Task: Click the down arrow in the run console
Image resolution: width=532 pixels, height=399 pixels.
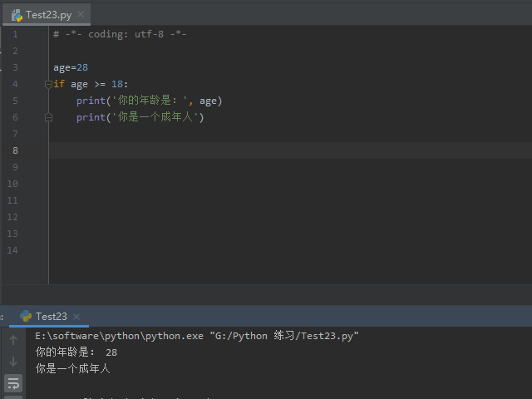Action: click(x=13, y=362)
